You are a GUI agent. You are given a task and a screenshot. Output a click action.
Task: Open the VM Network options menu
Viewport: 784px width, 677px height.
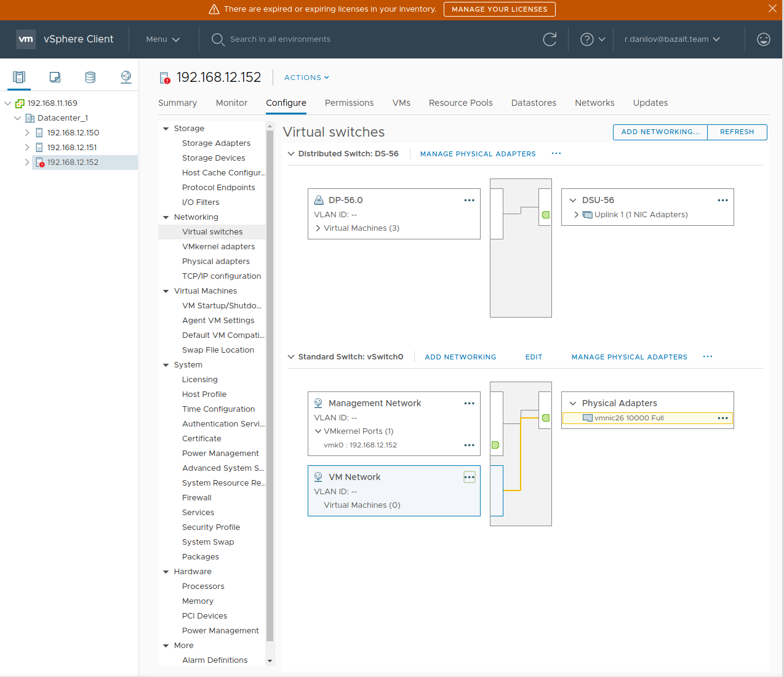470,477
